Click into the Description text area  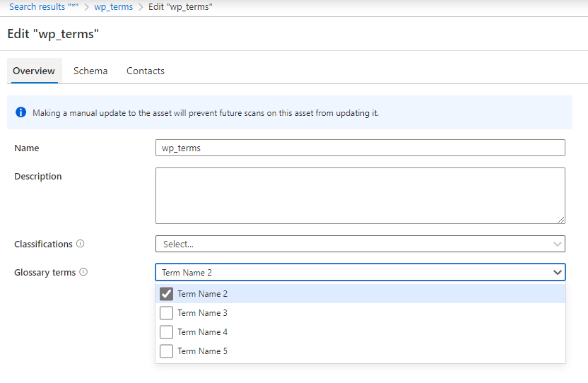click(x=360, y=196)
